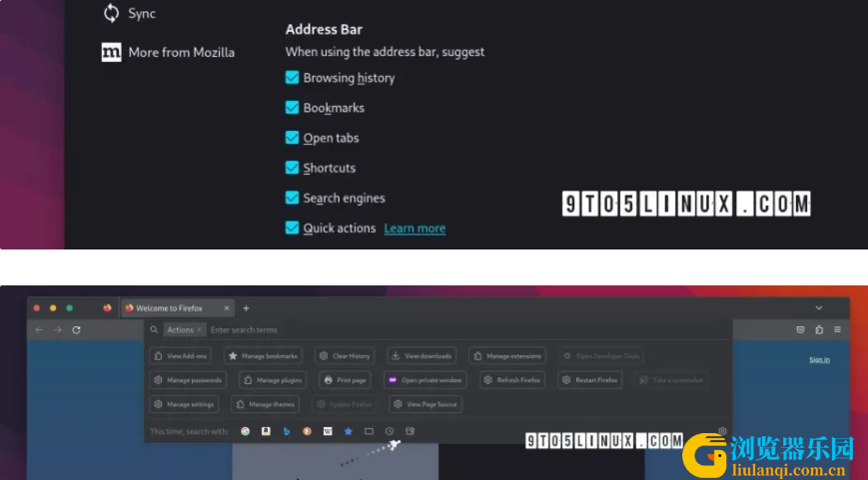
Task: Launch the Open private window action
Action: coord(426,380)
